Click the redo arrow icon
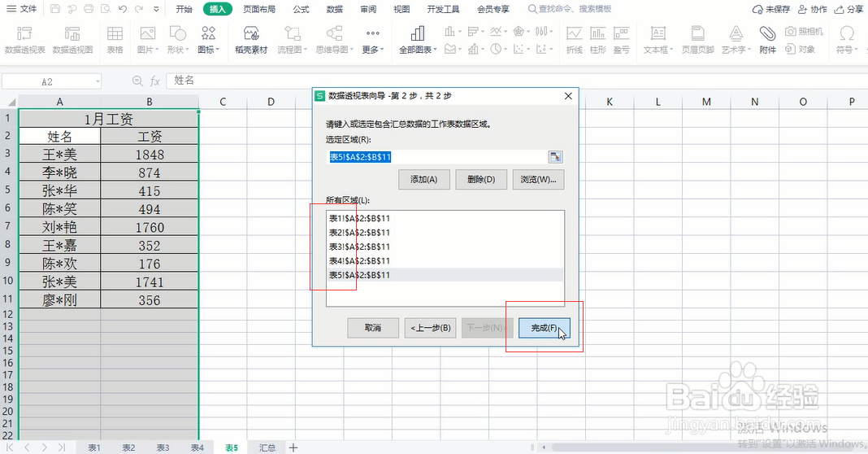The height and width of the screenshot is (454, 868). tap(139, 9)
